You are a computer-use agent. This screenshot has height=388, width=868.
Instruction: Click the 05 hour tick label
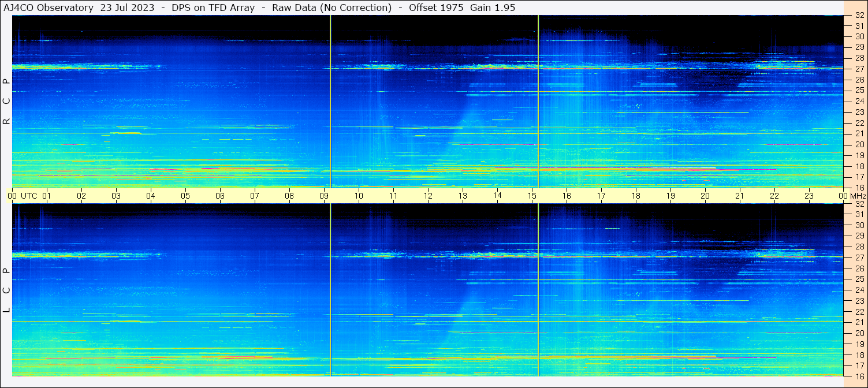185,196
